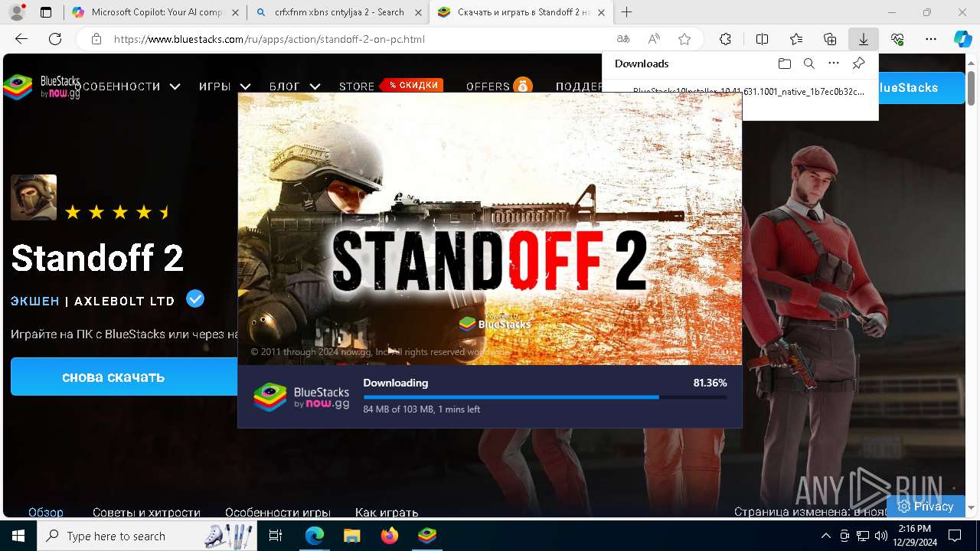Click the taskbar search box
This screenshot has width=980, height=551.
[148, 536]
